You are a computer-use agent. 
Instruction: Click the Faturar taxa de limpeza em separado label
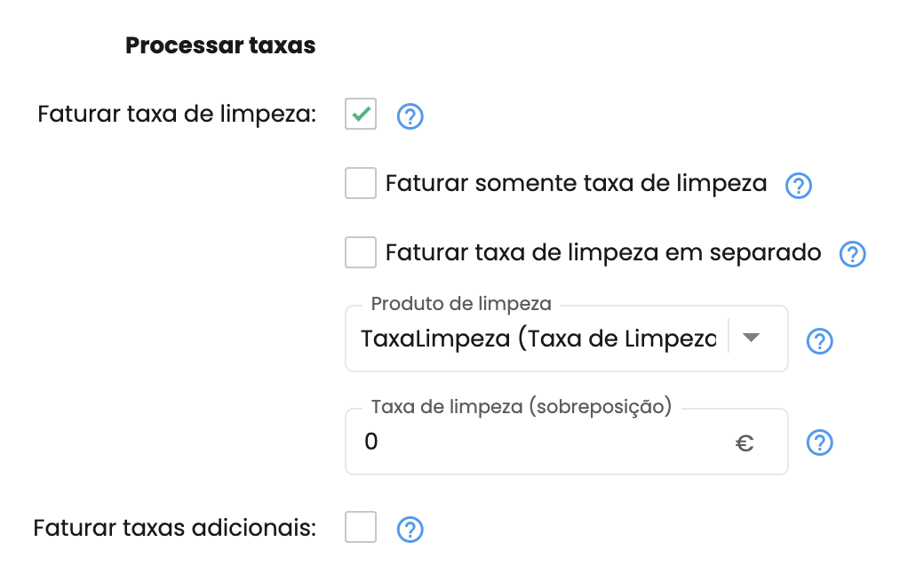click(x=603, y=253)
